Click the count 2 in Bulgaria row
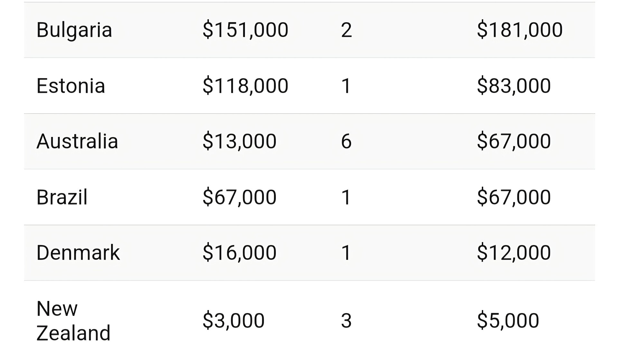The width and height of the screenshot is (618, 364). pyautogui.click(x=346, y=30)
